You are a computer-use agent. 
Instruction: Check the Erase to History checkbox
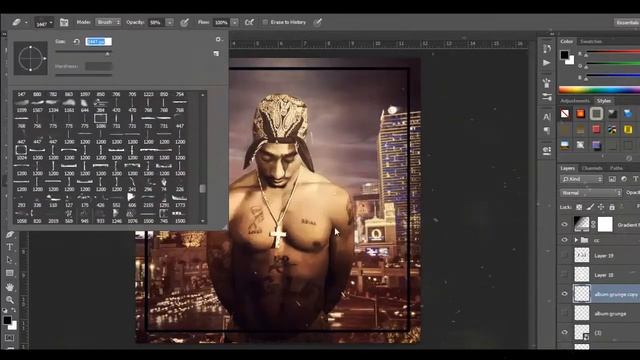coord(265,22)
